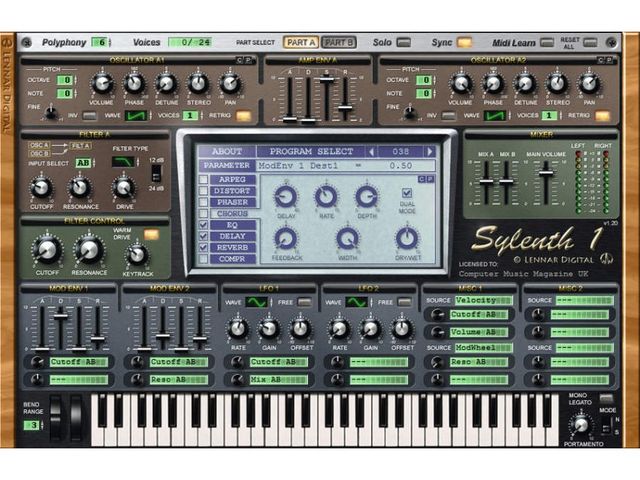Enable the Arpeg effect checkbox
This screenshot has height=480, width=640.
(x=203, y=180)
